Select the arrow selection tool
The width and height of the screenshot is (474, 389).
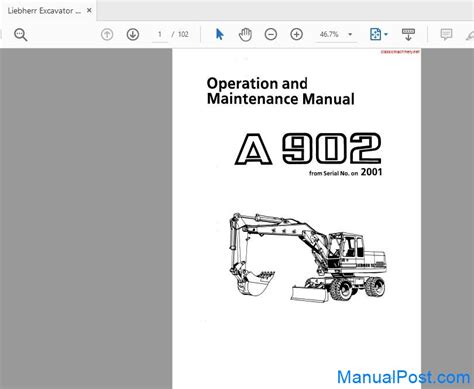[219, 34]
